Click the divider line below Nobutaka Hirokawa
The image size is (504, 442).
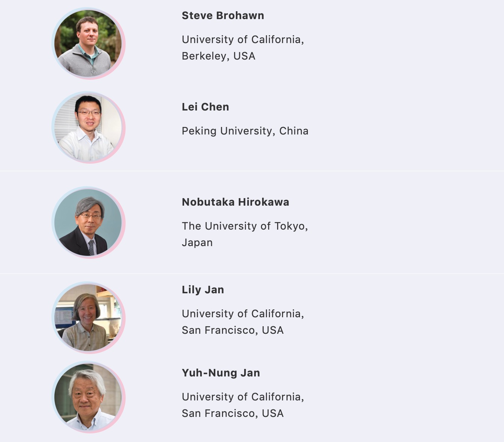pos(252,274)
